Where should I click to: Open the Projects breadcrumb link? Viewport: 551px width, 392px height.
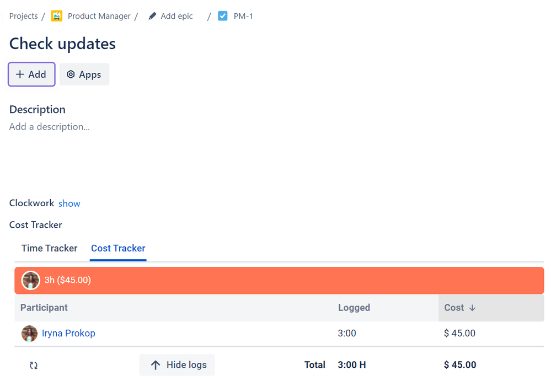(24, 16)
